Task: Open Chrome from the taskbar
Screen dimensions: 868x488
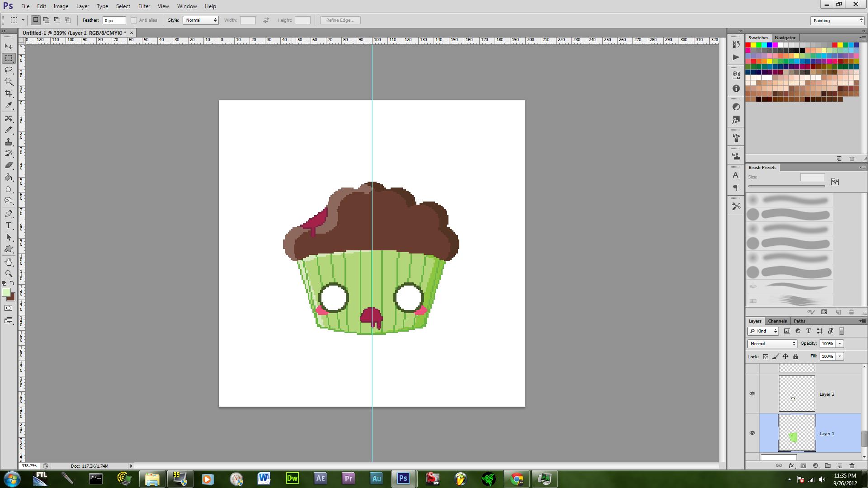Action: (x=517, y=479)
